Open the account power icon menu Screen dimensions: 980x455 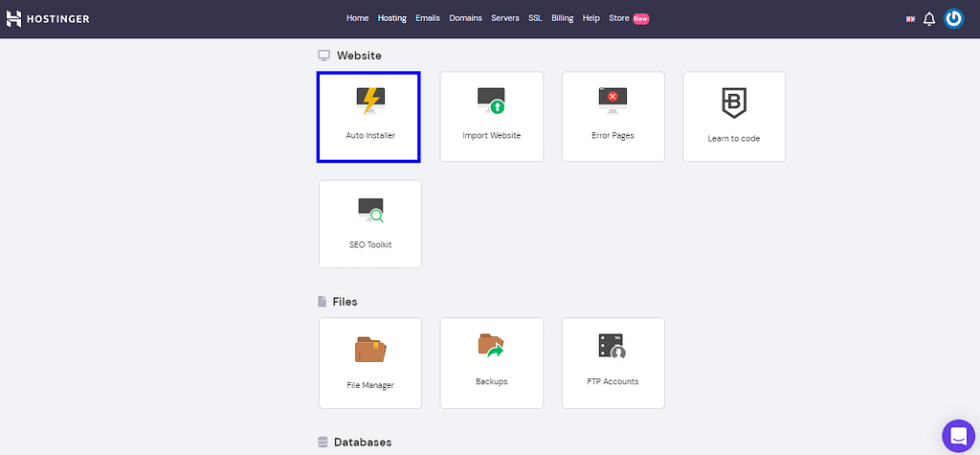pyautogui.click(x=954, y=19)
